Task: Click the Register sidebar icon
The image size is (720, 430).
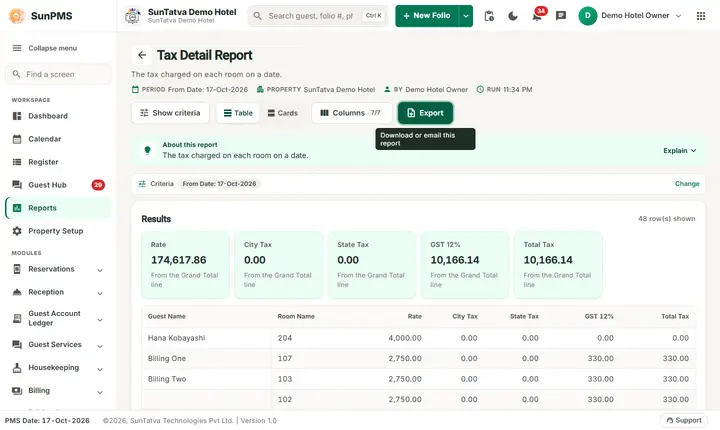Action: coord(17,162)
